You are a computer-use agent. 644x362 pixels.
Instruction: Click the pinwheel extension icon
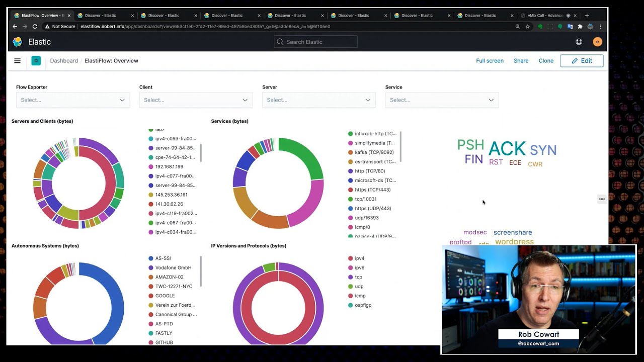point(590,27)
